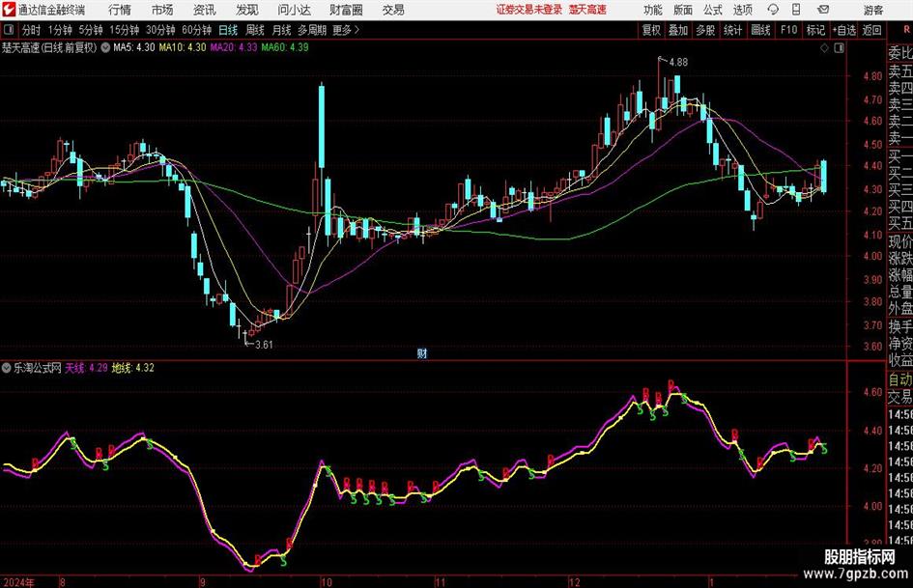
Task: Open the 发现 menu
Action: pyautogui.click(x=247, y=10)
